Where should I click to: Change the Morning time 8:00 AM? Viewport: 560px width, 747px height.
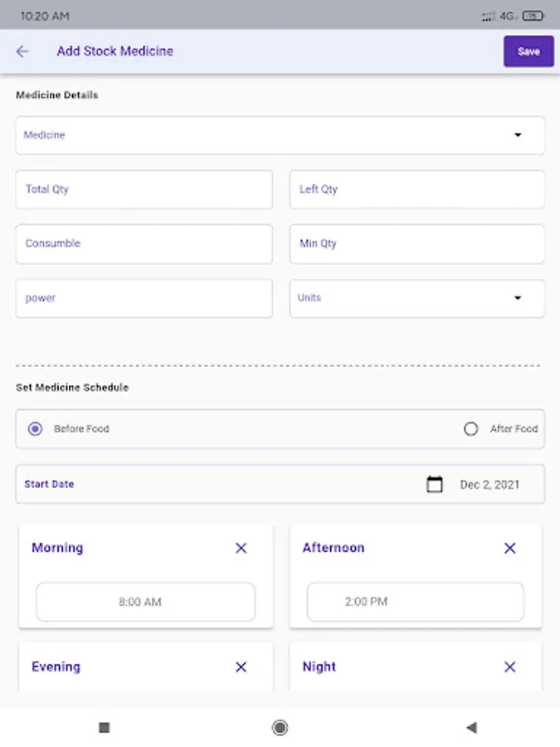coord(145,602)
